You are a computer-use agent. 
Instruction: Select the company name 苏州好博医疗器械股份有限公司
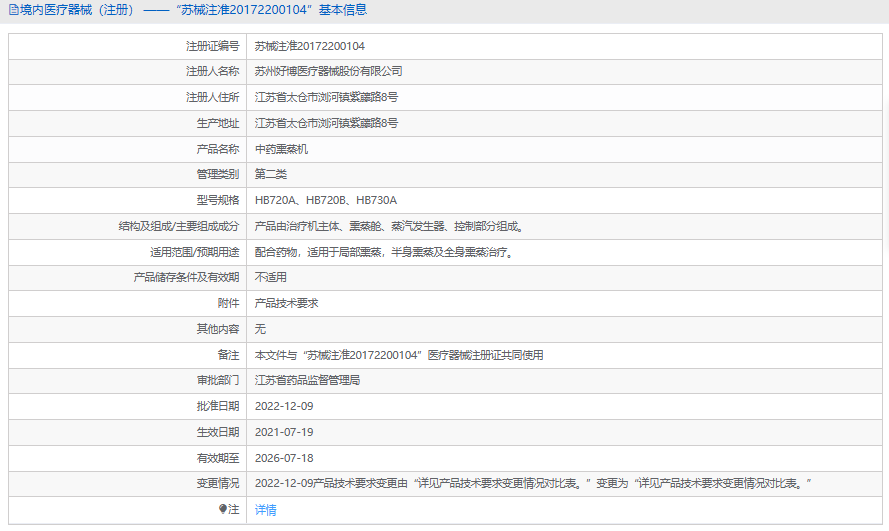(x=328, y=71)
